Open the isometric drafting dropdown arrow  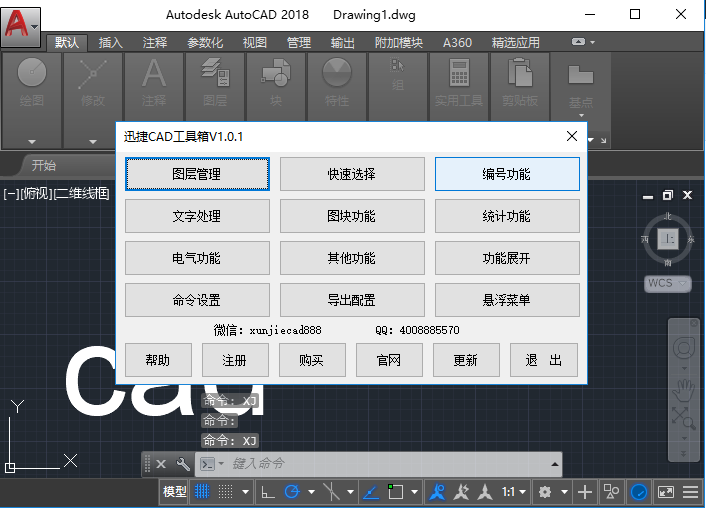tap(350, 492)
